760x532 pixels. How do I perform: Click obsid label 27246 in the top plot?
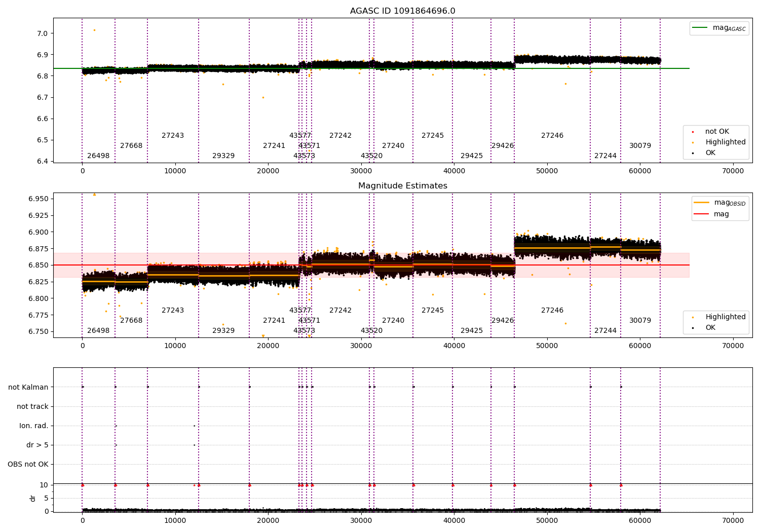click(x=552, y=136)
